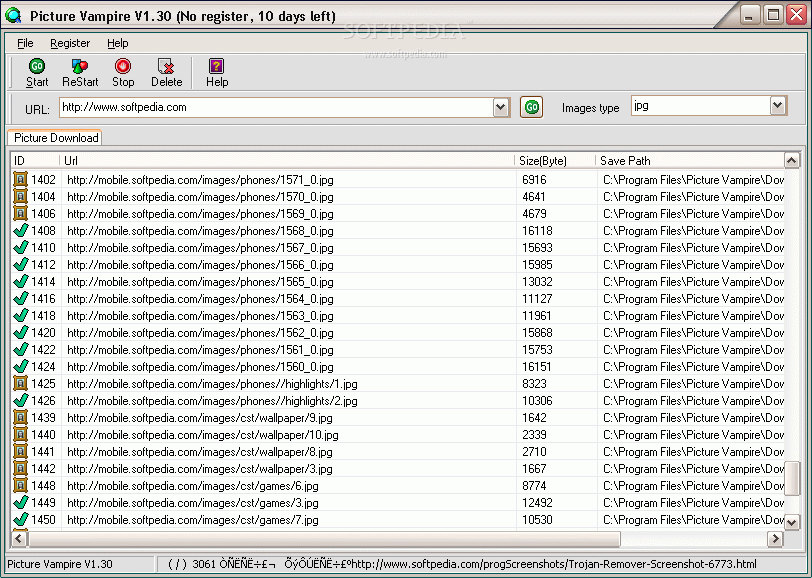Select the URL ending in highlights/1.jpg
812x578 pixels.
[x=212, y=384]
